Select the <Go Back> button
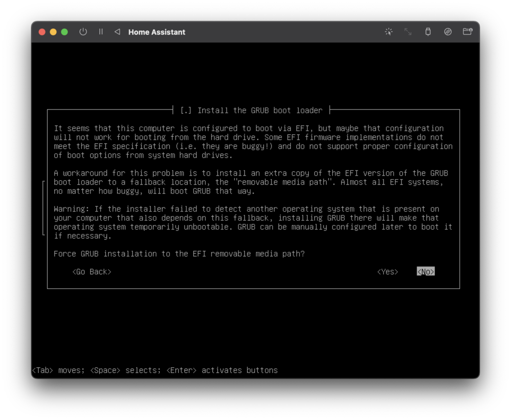 (x=92, y=272)
